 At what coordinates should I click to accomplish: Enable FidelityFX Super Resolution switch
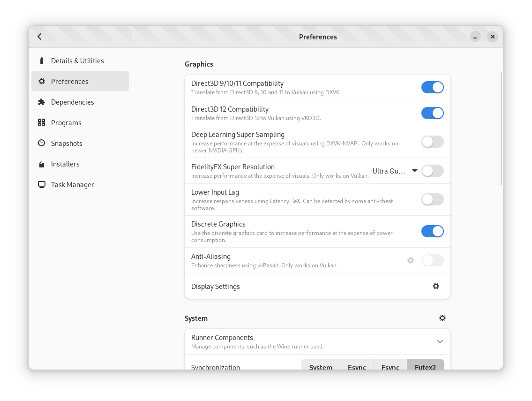click(x=432, y=171)
